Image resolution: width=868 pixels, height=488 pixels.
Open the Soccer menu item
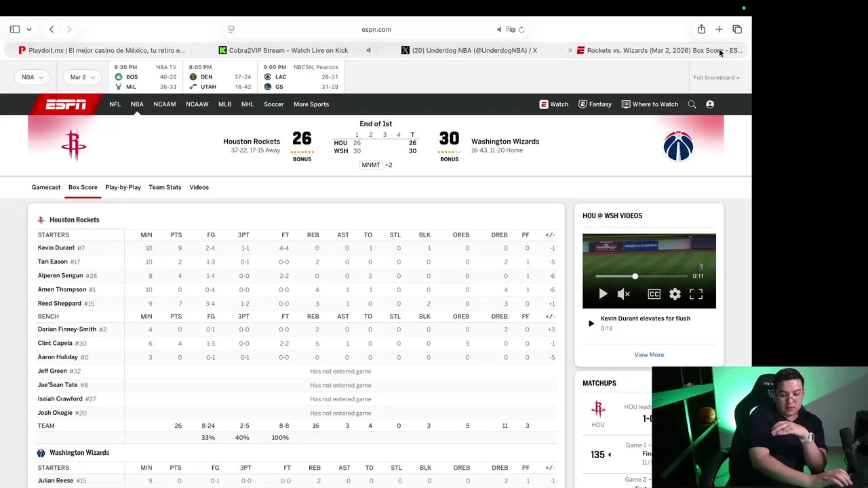coord(273,104)
